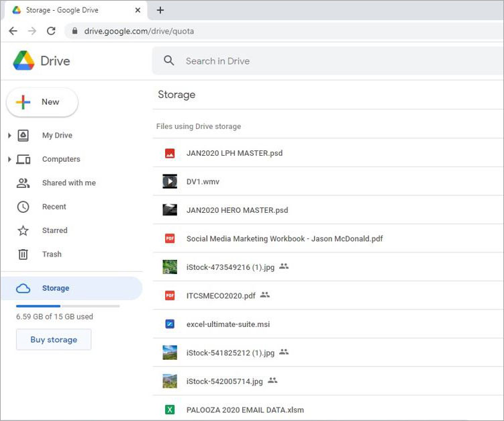504x421 pixels.
Task: Click the Storage cloud icon
Action: (x=23, y=288)
